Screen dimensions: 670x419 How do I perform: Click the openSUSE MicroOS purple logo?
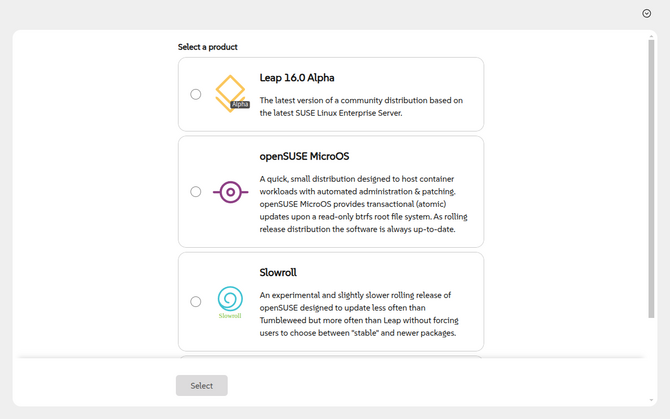coord(230,192)
